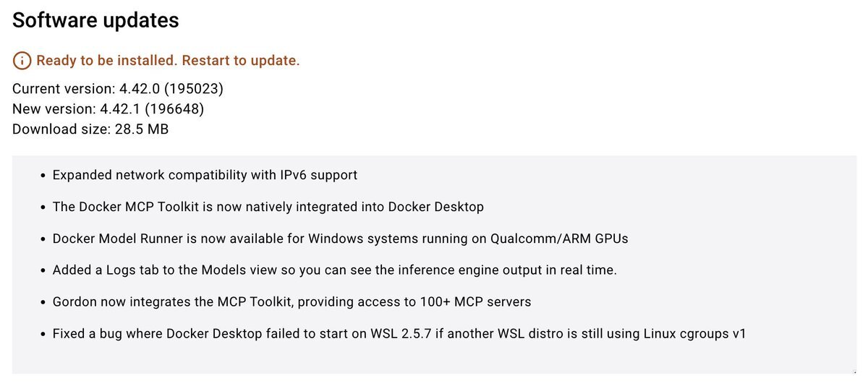Click the Logs tab release note line
The width and height of the screenshot is (868, 386).
pyautogui.click(x=334, y=270)
